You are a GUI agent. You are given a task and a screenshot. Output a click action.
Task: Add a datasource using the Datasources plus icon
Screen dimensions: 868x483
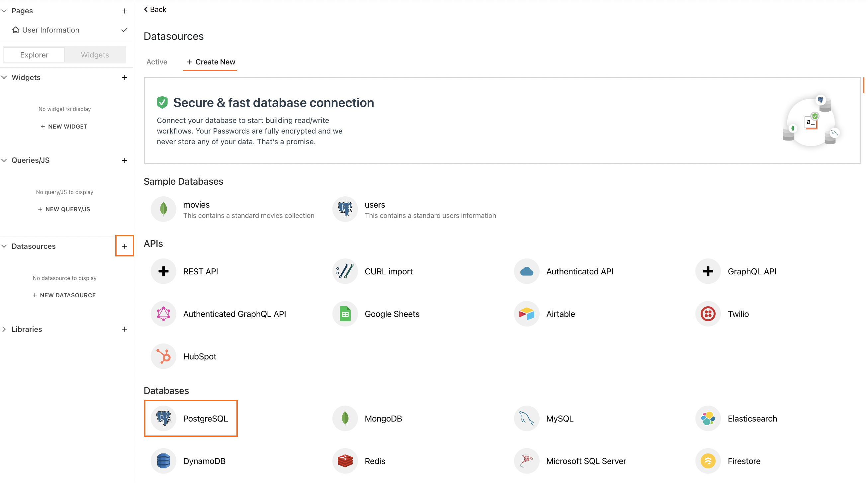125,246
